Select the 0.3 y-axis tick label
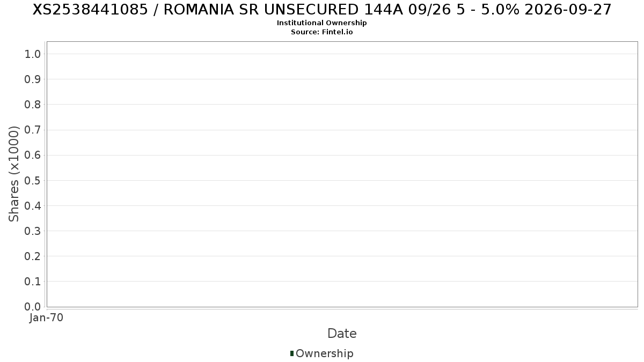The image size is (644, 362). (x=33, y=231)
